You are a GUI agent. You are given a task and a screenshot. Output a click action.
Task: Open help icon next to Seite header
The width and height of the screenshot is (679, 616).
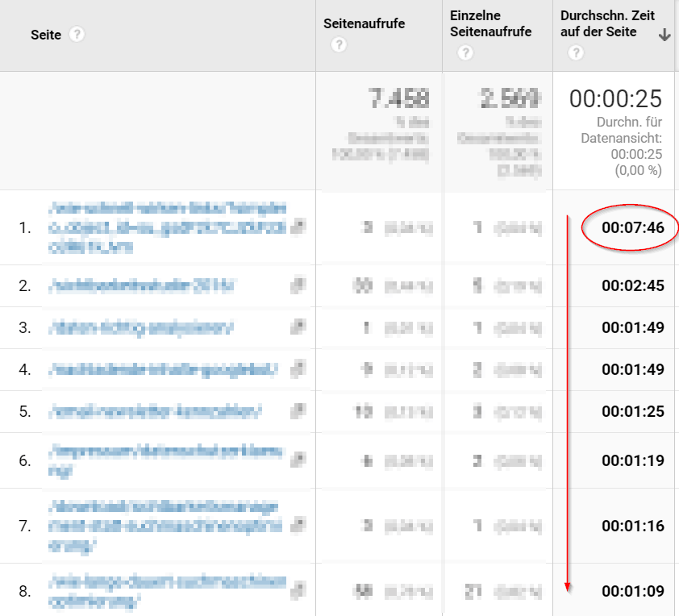pyautogui.click(x=77, y=34)
